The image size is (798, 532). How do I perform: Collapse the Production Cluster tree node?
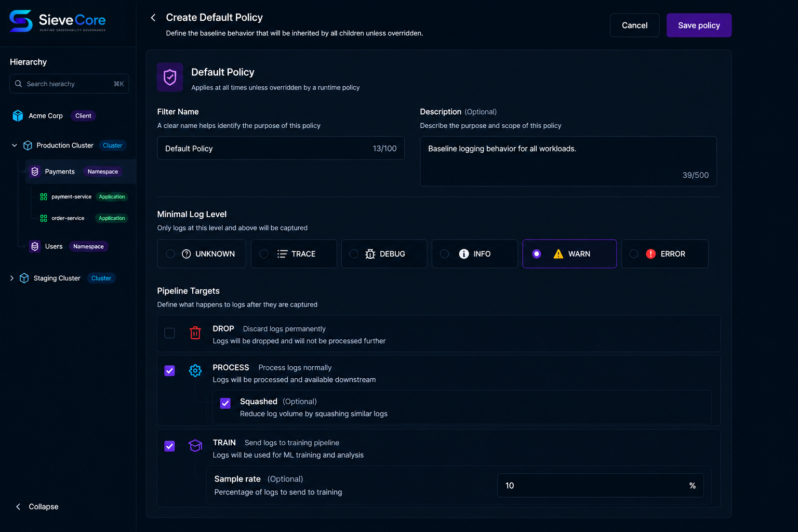15,145
